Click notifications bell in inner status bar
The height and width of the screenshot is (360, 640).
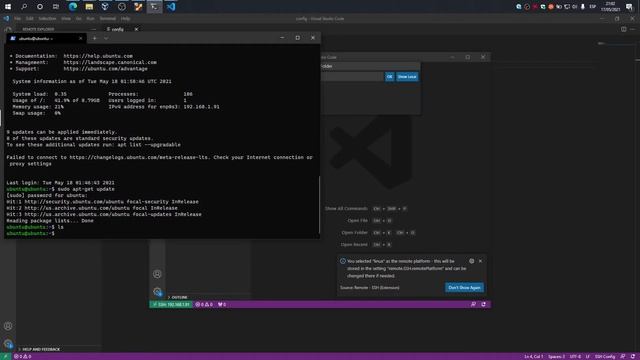tap(484, 304)
